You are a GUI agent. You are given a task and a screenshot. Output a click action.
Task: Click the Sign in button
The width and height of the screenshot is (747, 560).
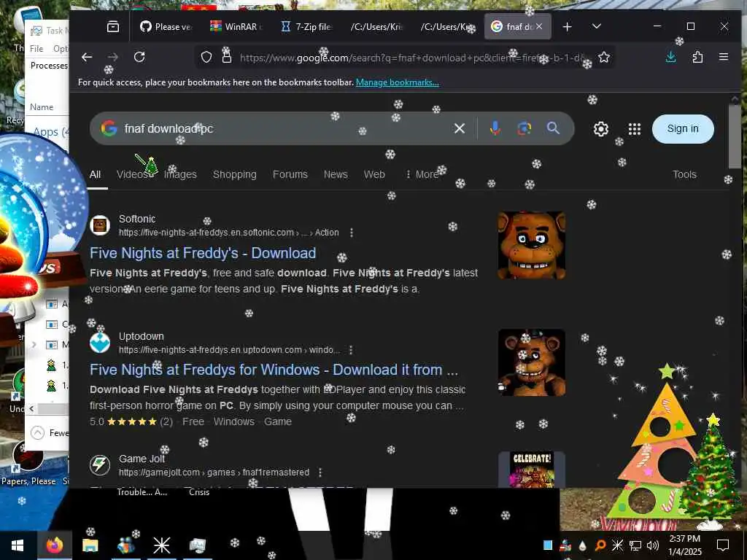pyautogui.click(x=683, y=129)
